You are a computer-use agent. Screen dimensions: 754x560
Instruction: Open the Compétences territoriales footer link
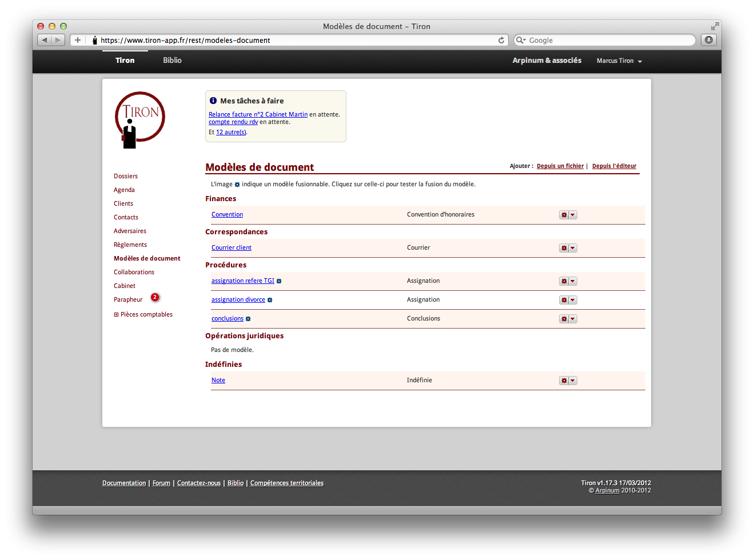(287, 483)
